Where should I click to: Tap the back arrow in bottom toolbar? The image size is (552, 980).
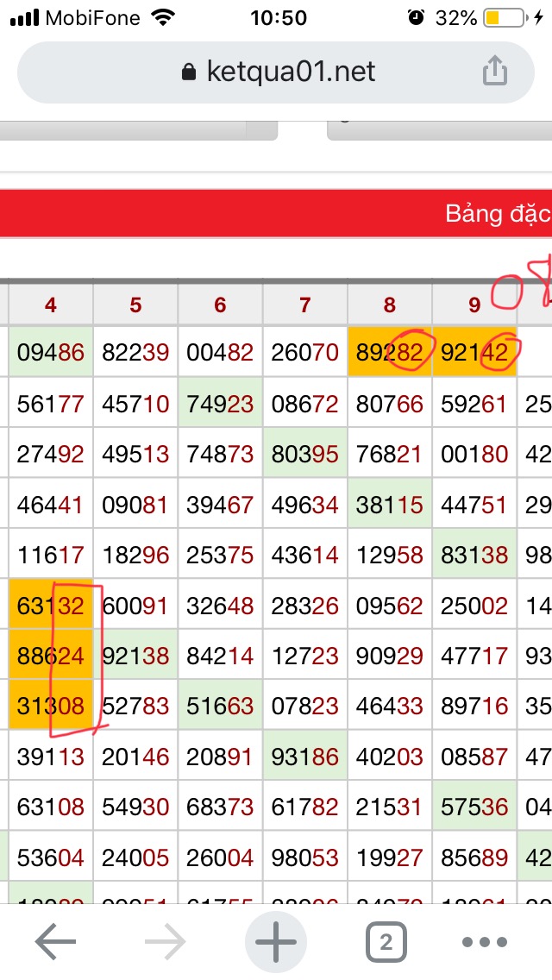pos(56,943)
